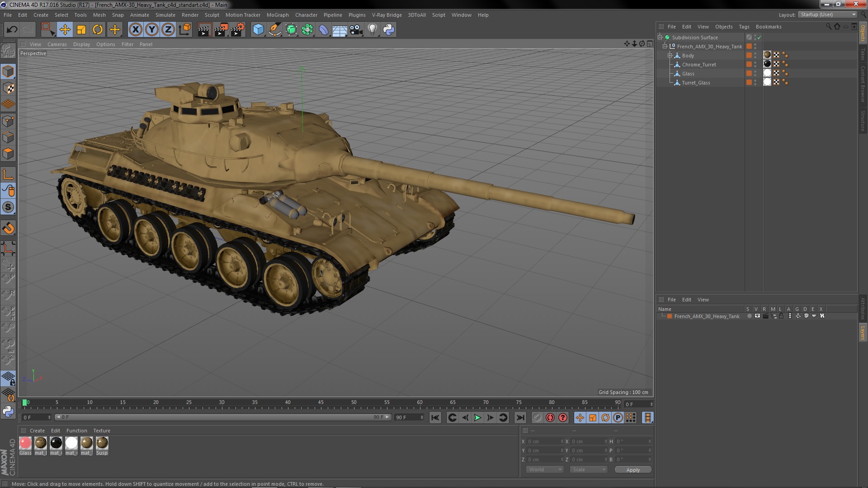Render the current view with clapperboard icon
This screenshot has height=488, width=868.
click(204, 30)
